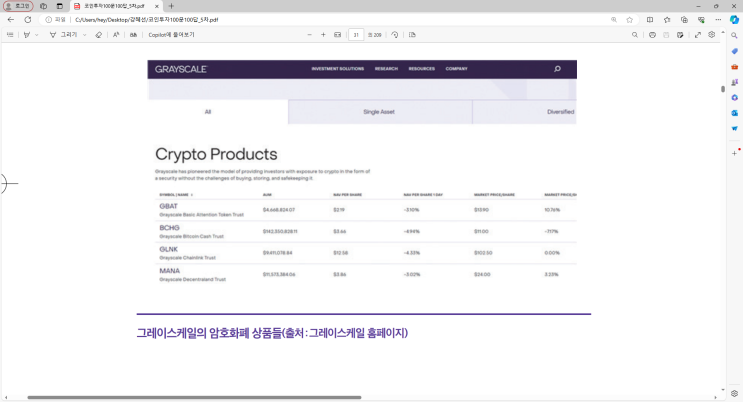
Task: Open the blue paper plane sidebar icon
Action: [x=734, y=128]
